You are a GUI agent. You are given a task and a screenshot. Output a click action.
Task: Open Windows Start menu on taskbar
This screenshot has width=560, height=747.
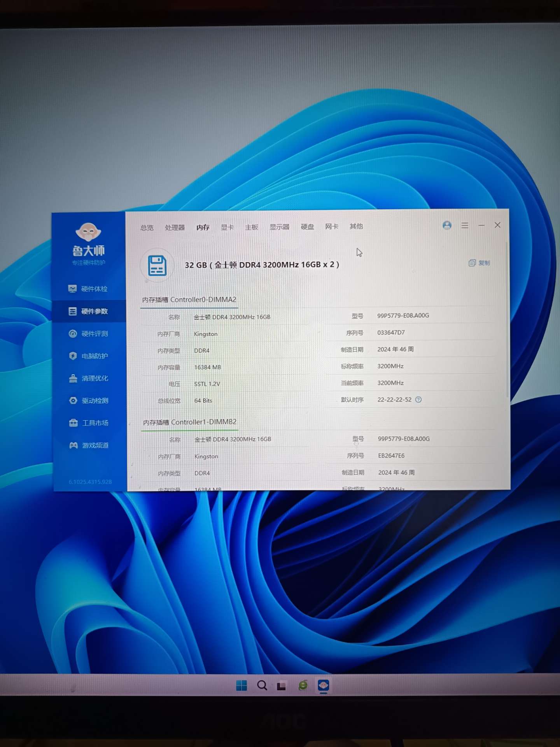241,686
